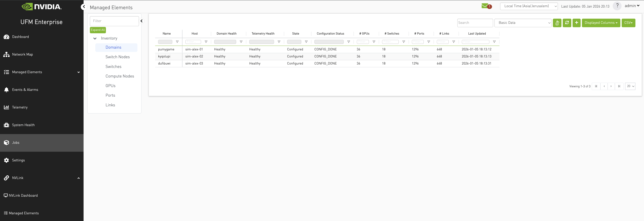Open the Last Updated filter funnel
Viewport: 644px width, 221px height.
coord(494,42)
